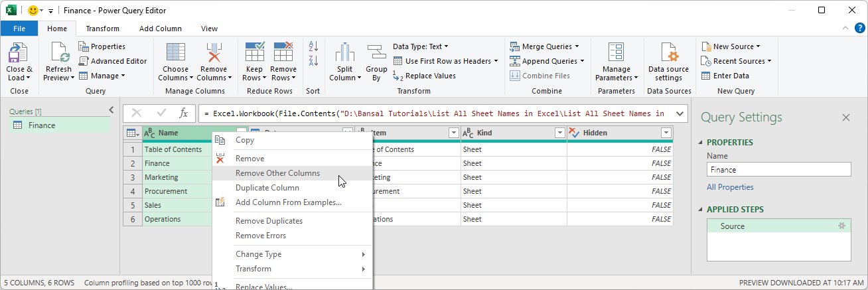Collapse the ribbon
868x290 pixels.
click(845, 28)
